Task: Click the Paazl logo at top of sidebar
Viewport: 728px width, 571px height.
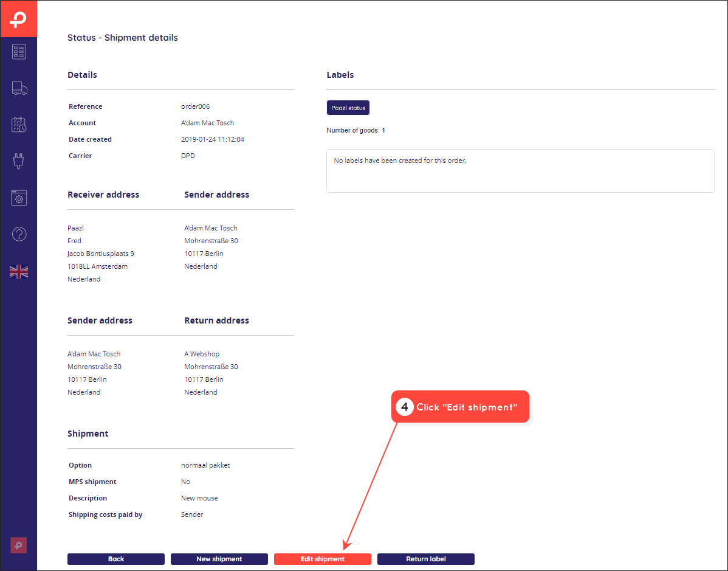Action: click(19, 19)
